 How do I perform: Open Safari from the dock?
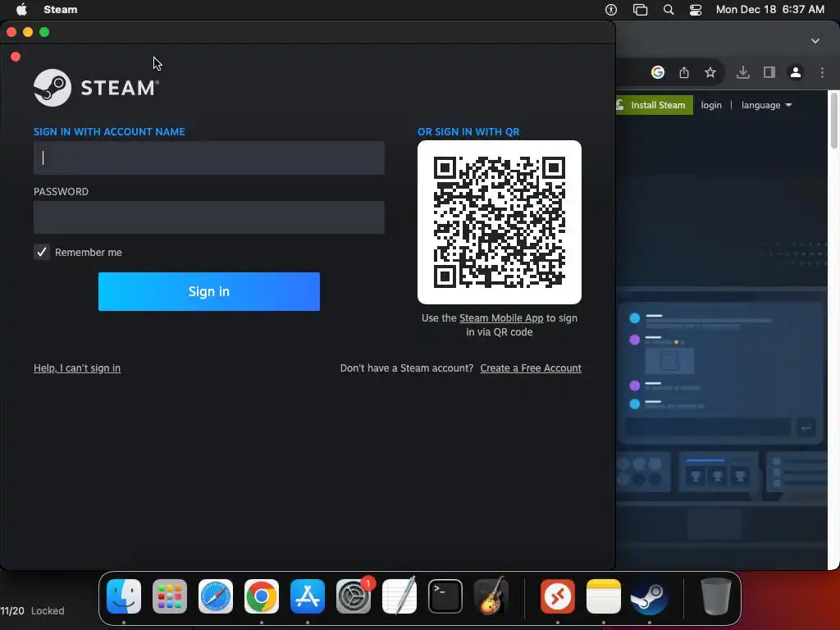click(216, 596)
